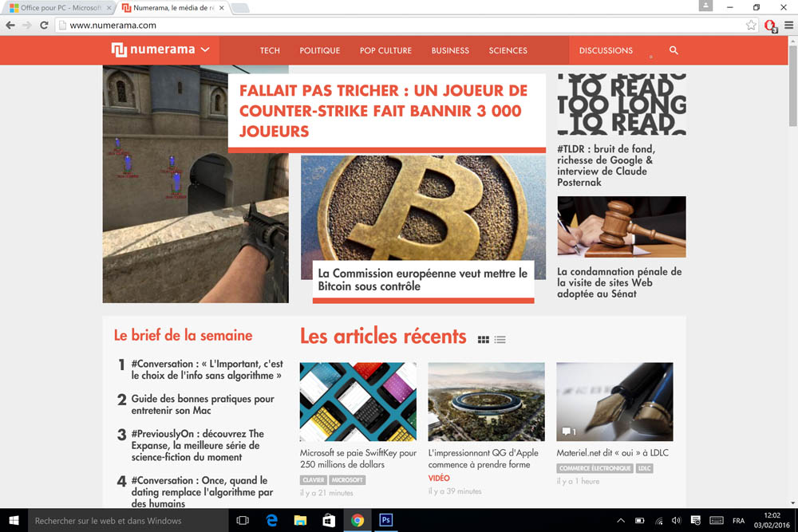
Task: Click the CLAVIER tag
Action: click(x=313, y=479)
